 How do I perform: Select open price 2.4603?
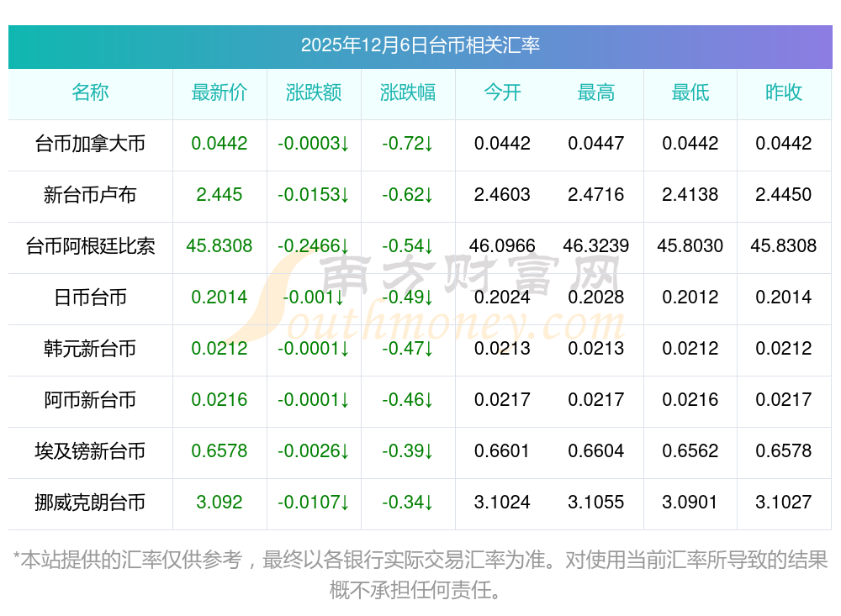pos(502,195)
